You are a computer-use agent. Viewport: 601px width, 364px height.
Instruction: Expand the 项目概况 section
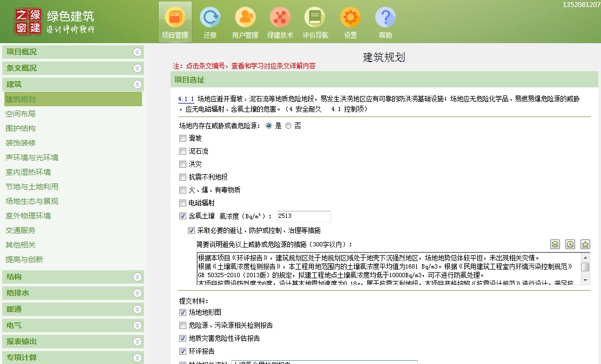(x=137, y=52)
